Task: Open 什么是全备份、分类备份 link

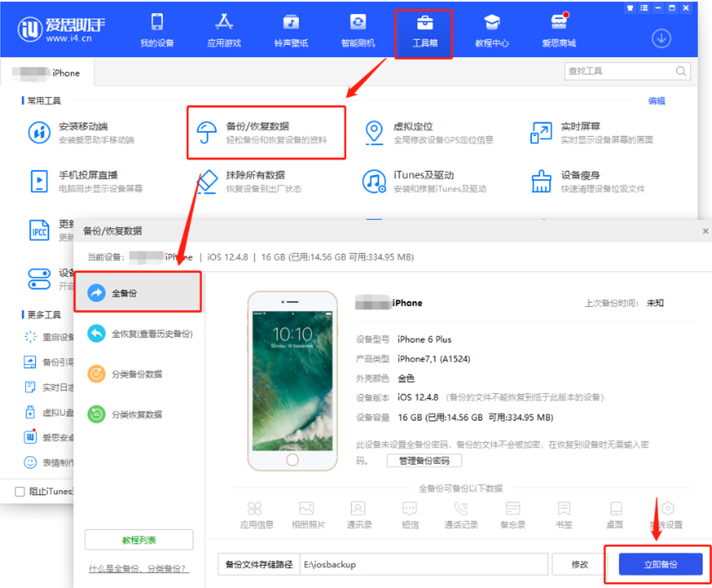Action: pos(138,568)
